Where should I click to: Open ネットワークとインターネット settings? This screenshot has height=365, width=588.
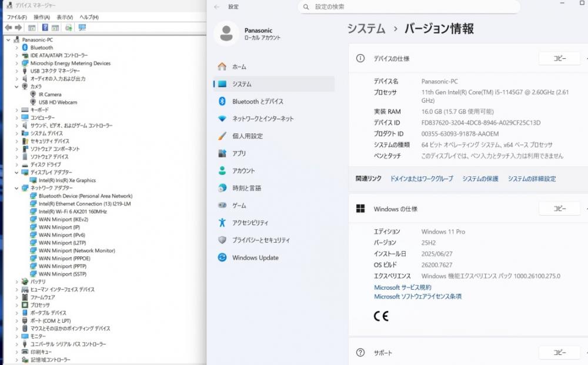click(274, 119)
